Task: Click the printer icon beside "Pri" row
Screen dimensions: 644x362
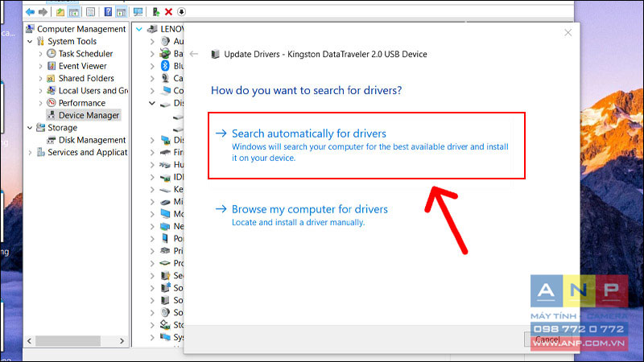Action: [165, 251]
